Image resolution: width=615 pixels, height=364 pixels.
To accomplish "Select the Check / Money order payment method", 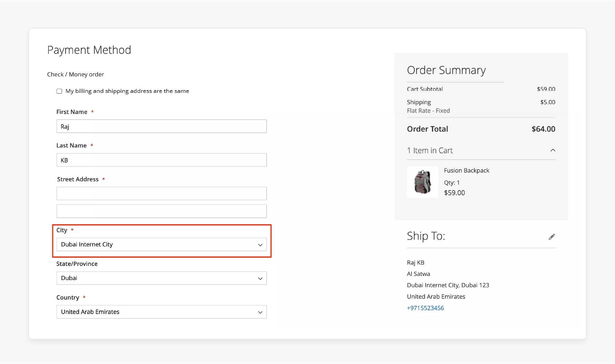I will [x=76, y=74].
